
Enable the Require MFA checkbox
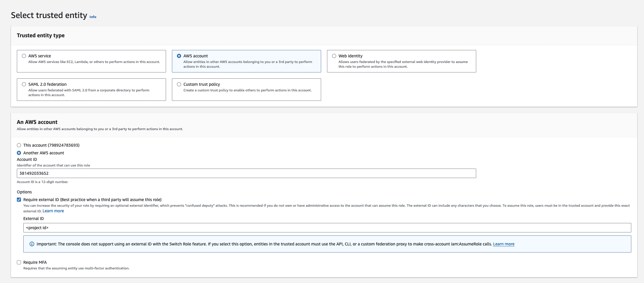[19, 262]
